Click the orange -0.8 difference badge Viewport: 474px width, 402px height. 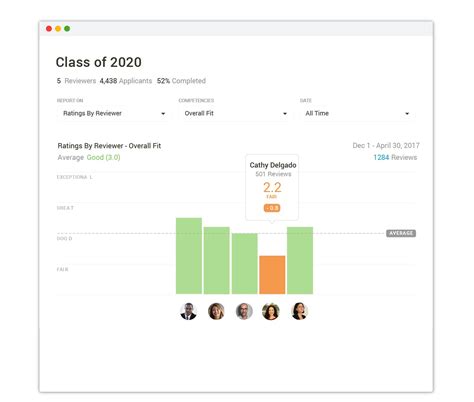pos(272,208)
